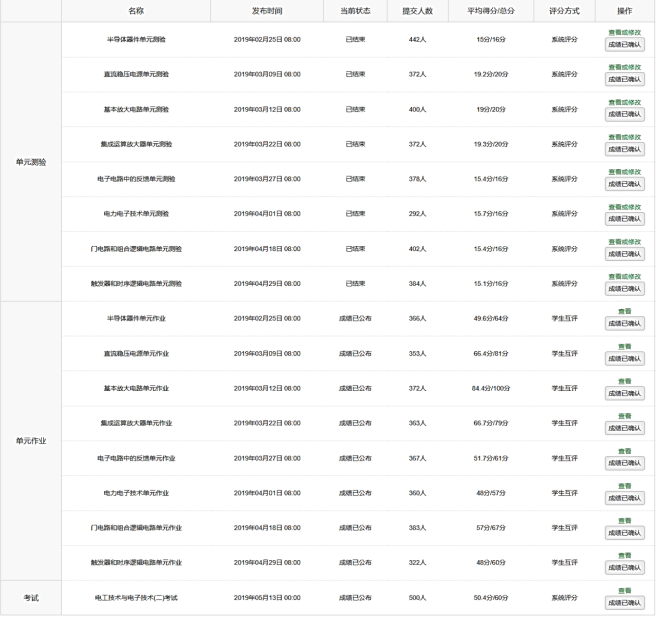The image size is (656, 618).
Task: Click the score 50.4分/60分
Action: (491, 597)
